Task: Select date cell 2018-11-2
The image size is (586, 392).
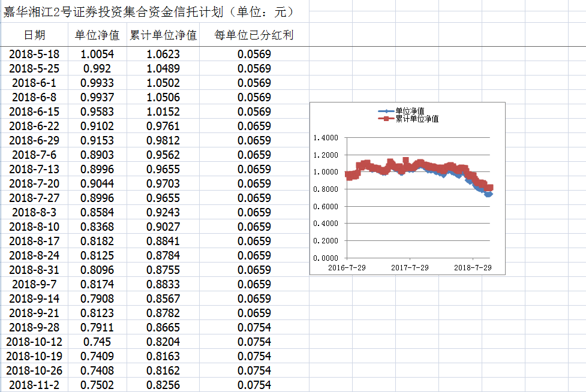Action: (x=34, y=385)
